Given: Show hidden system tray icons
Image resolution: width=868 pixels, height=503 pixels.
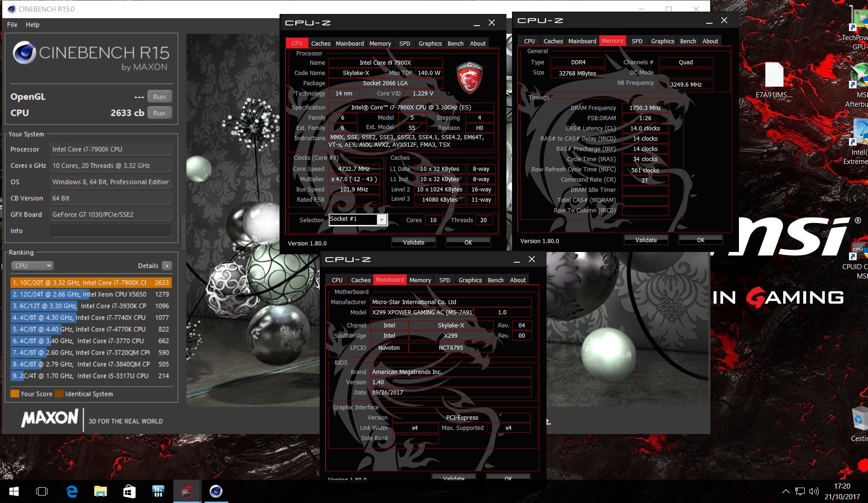Looking at the screenshot, I should (786, 491).
